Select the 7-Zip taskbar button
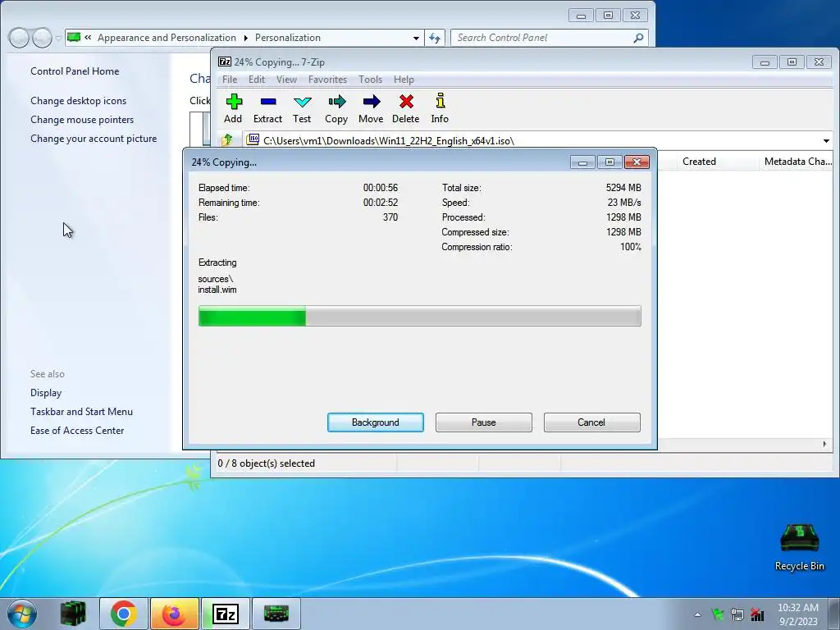The height and width of the screenshot is (630, 840). pyautogui.click(x=226, y=614)
